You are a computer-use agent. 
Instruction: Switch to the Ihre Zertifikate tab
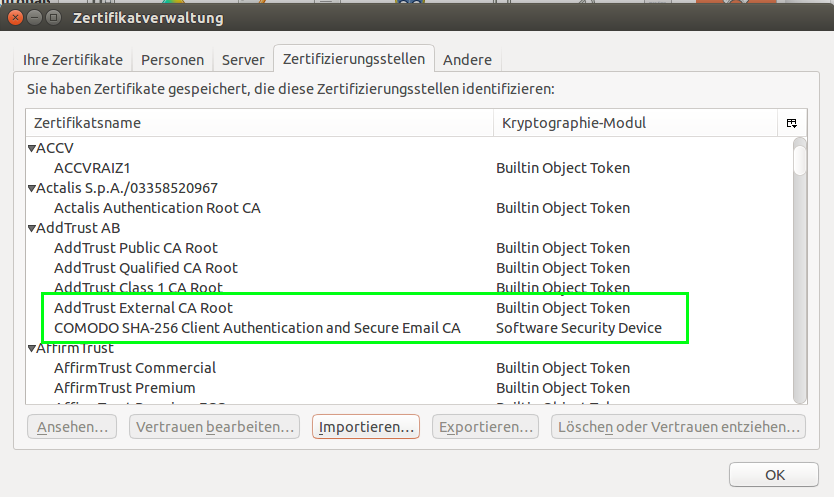(73, 60)
